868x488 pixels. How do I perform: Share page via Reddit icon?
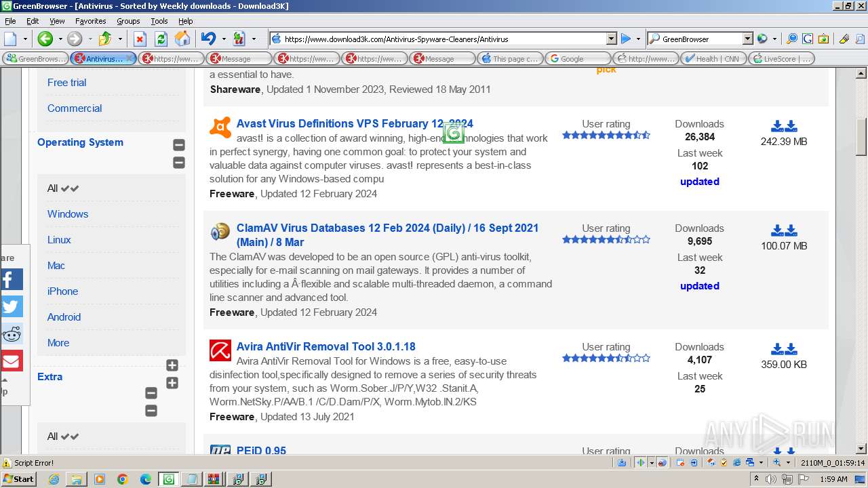click(x=12, y=333)
